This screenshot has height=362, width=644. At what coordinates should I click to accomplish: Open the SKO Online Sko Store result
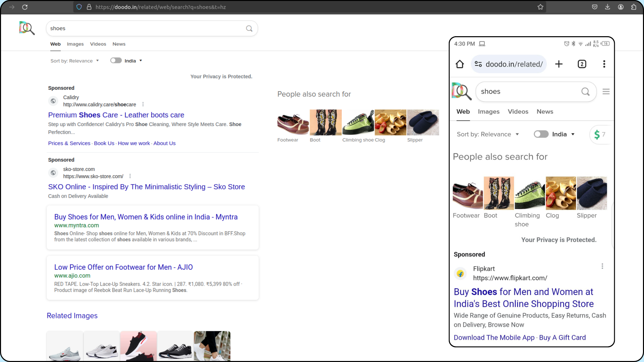tap(146, 187)
